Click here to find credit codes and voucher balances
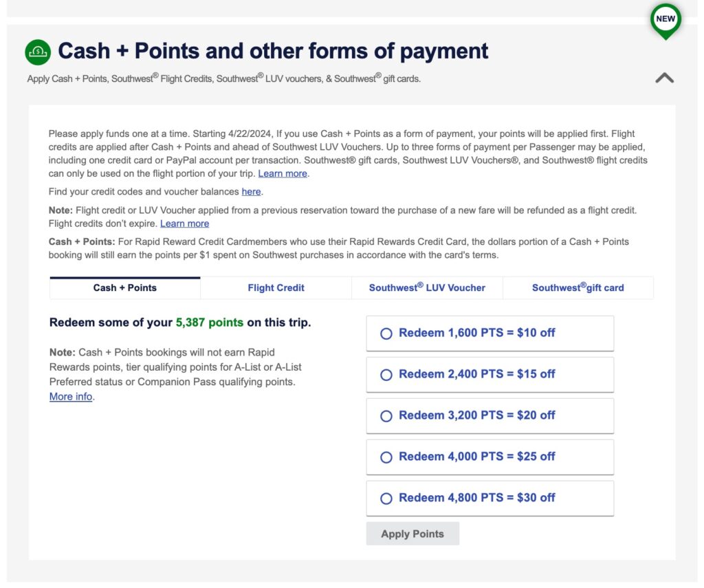Screen dimensions: 704x588 tap(251, 191)
